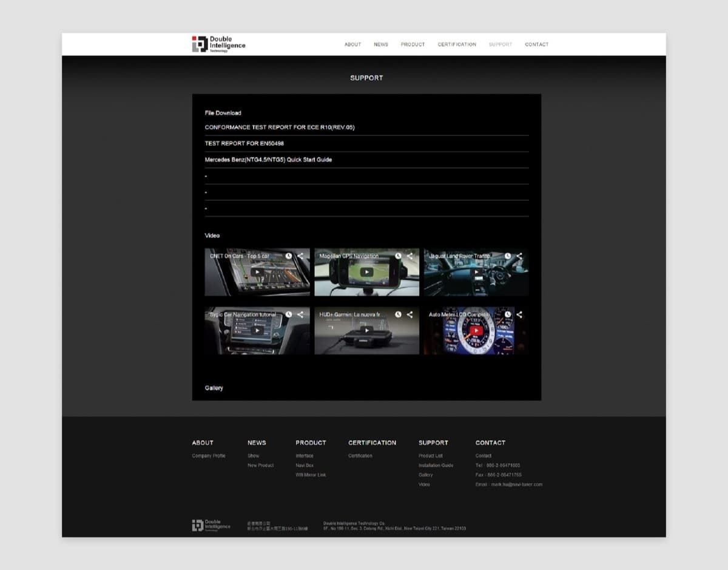The width and height of the screenshot is (728, 570).
Task: Click Contact sub-link in footer
Action: click(x=484, y=456)
